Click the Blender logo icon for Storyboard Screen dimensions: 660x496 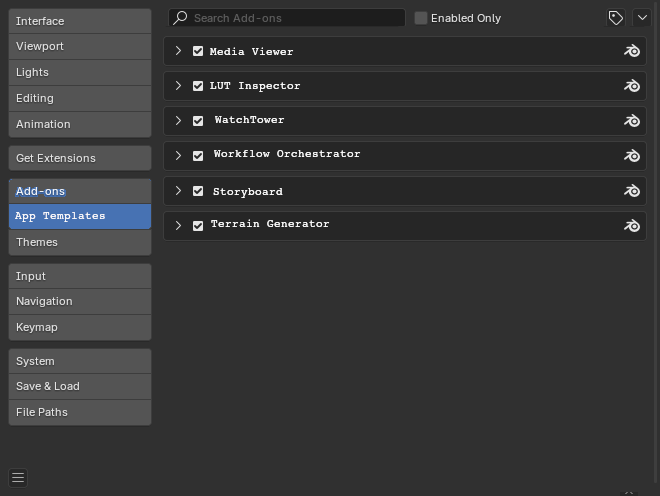[x=632, y=191]
